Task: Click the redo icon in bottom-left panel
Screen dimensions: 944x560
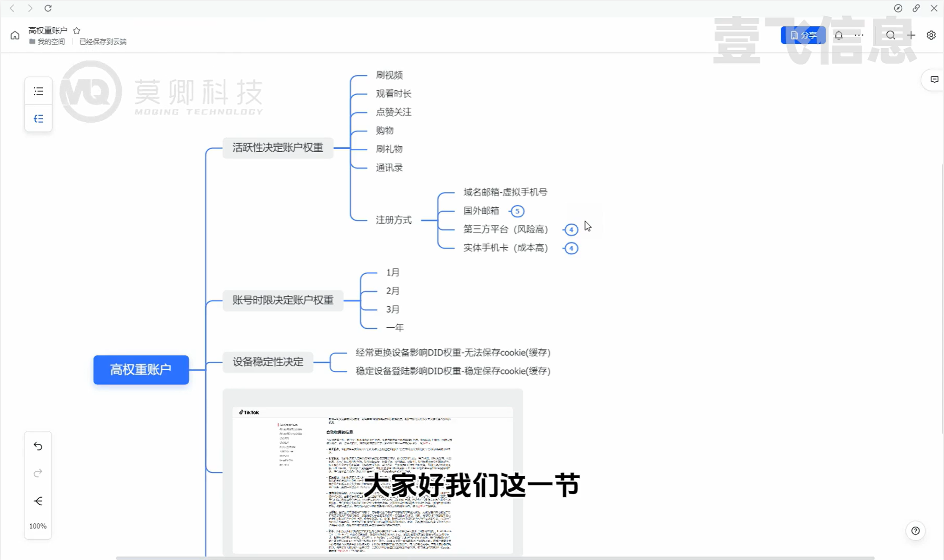Action: tap(38, 473)
